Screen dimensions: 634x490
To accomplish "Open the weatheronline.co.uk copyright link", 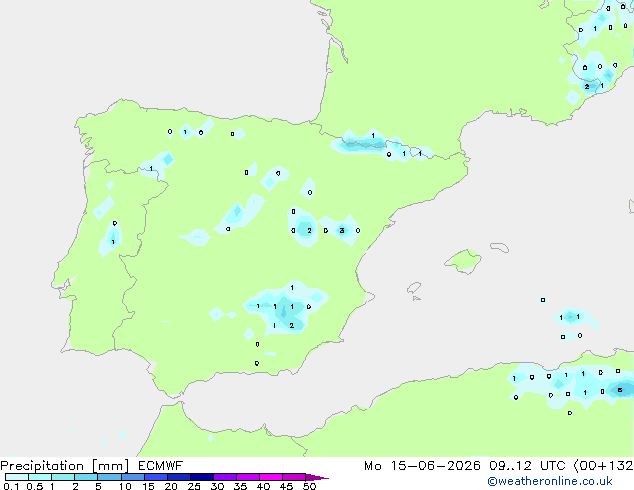I will pyautogui.click(x=549, y=481).
